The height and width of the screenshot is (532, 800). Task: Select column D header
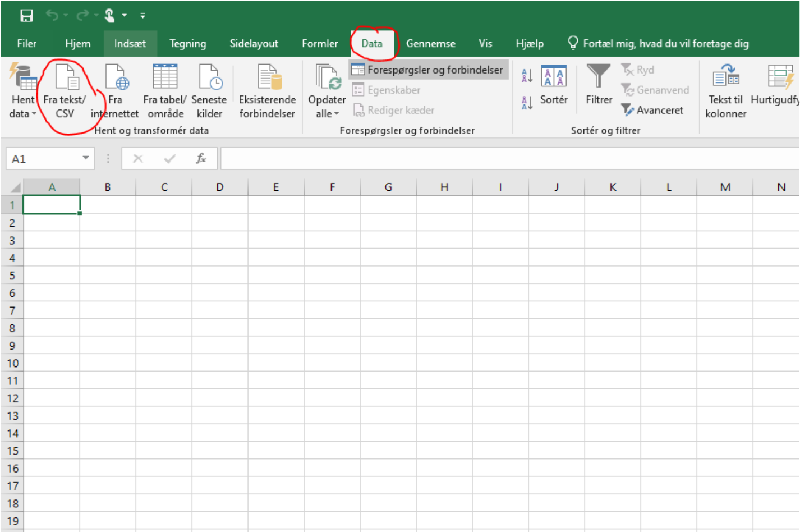[220, 187]
